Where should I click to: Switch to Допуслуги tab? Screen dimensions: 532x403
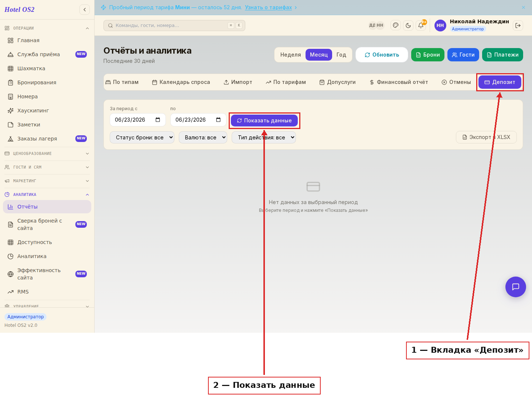click(x=338, y=82)
